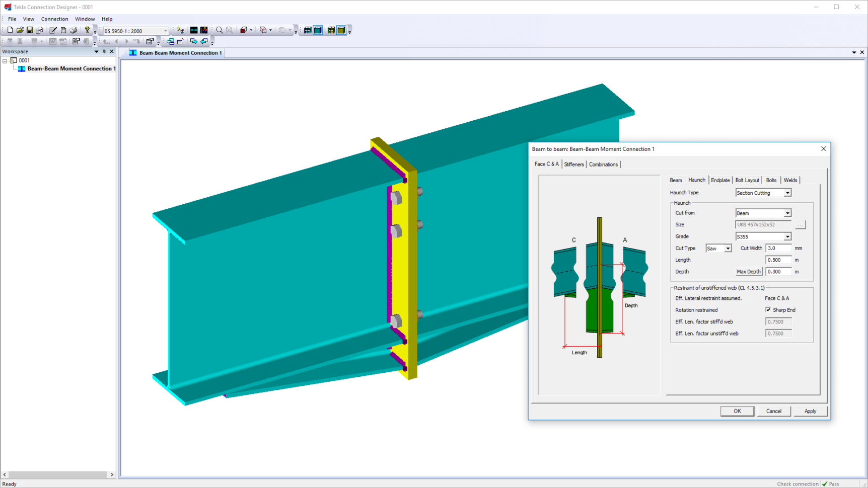Open the Grade S355 dropdown
This screenshot has height=488, width=868.
coord(788,236)
